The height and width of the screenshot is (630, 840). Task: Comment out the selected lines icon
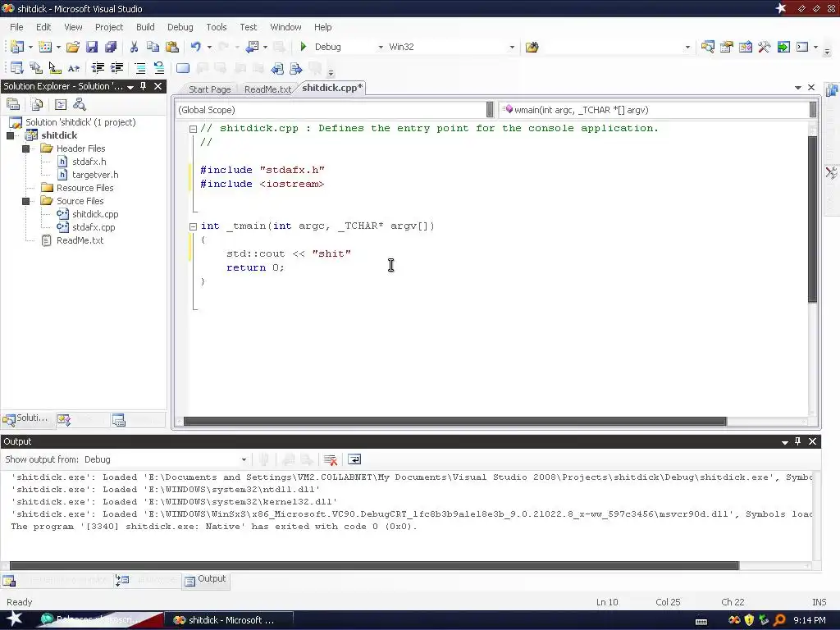pos(140,68)
